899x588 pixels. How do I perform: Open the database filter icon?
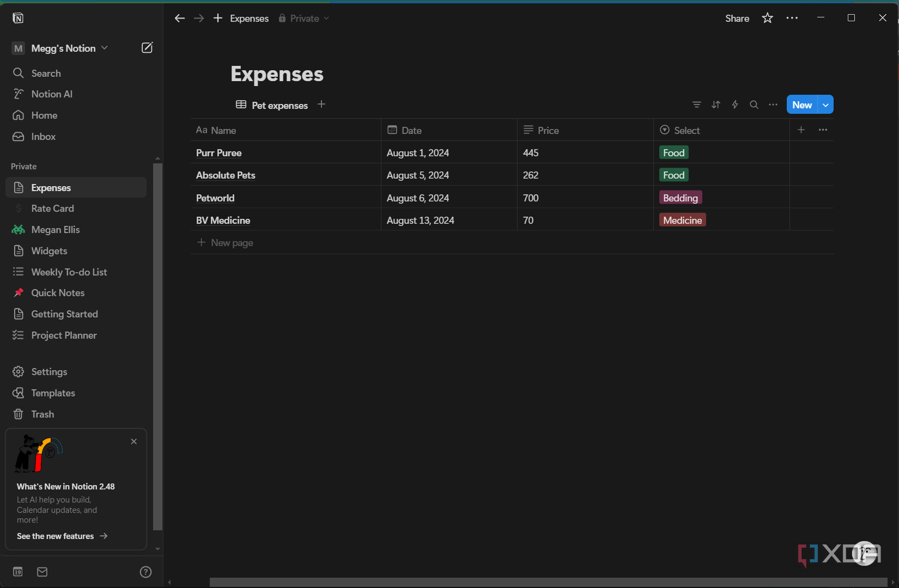point(697,105)
